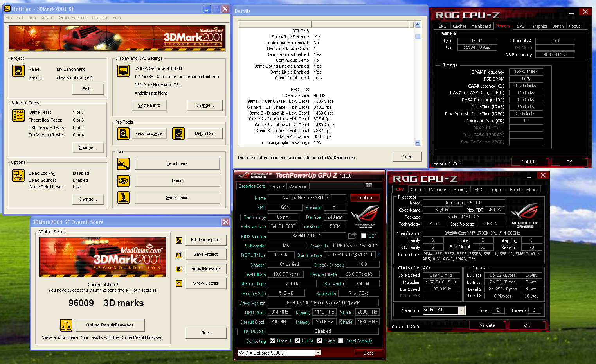Viewport: 596px width, 364px height.
Task: Open the Mainboard tab in the lower CPU-Z window
Action: [x=439, y=190]
